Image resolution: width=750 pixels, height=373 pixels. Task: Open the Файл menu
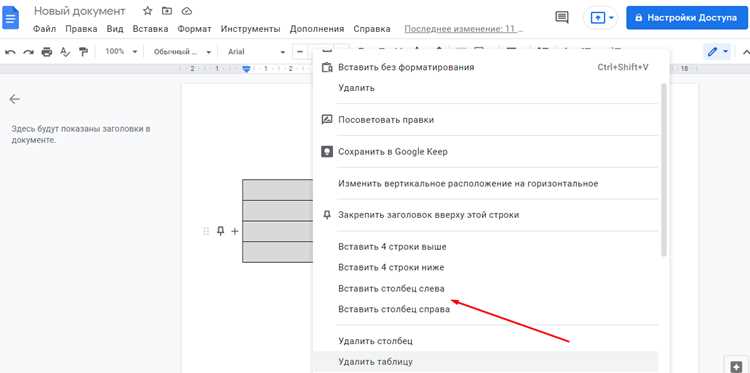coord(44,29)
